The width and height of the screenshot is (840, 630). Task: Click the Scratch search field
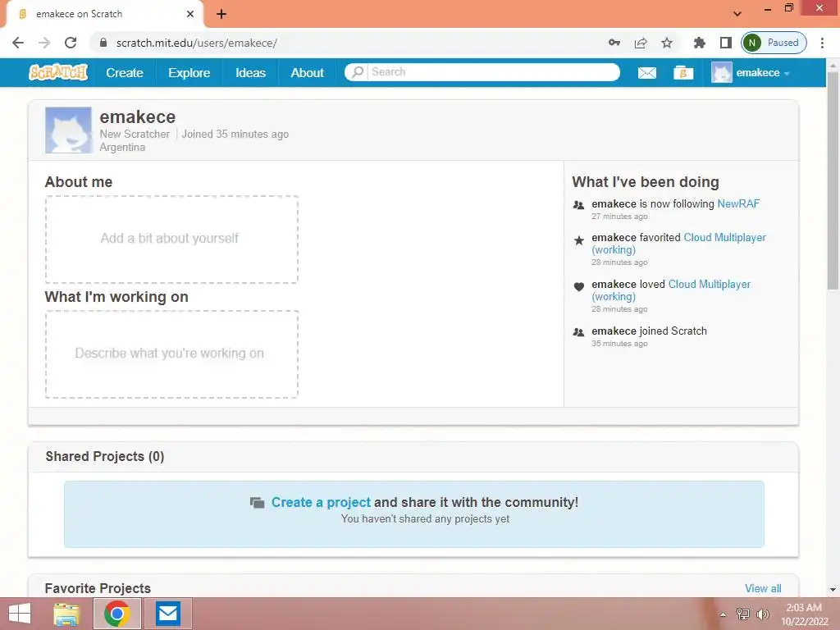[x=493, y=72]
